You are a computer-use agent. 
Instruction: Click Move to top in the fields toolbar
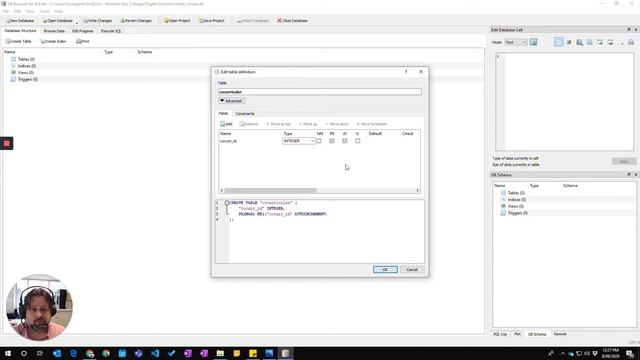[x=278, y=124]
